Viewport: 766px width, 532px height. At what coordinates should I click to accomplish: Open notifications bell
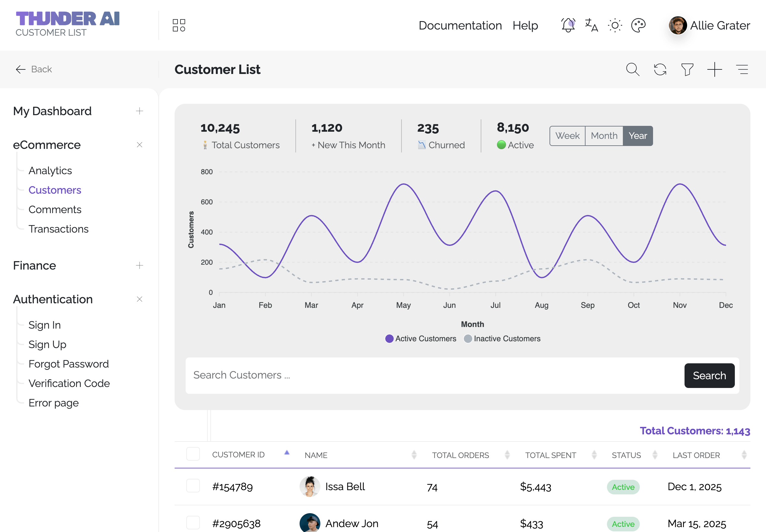pyautogui.click(x=568, y=25)
